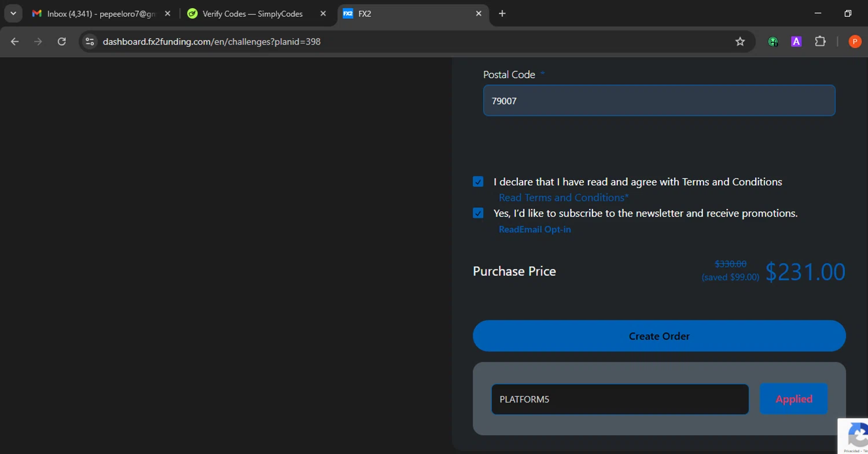Close the SimplyCodes tab
Screen dimensions: 868x454
[x=323, y=13]
